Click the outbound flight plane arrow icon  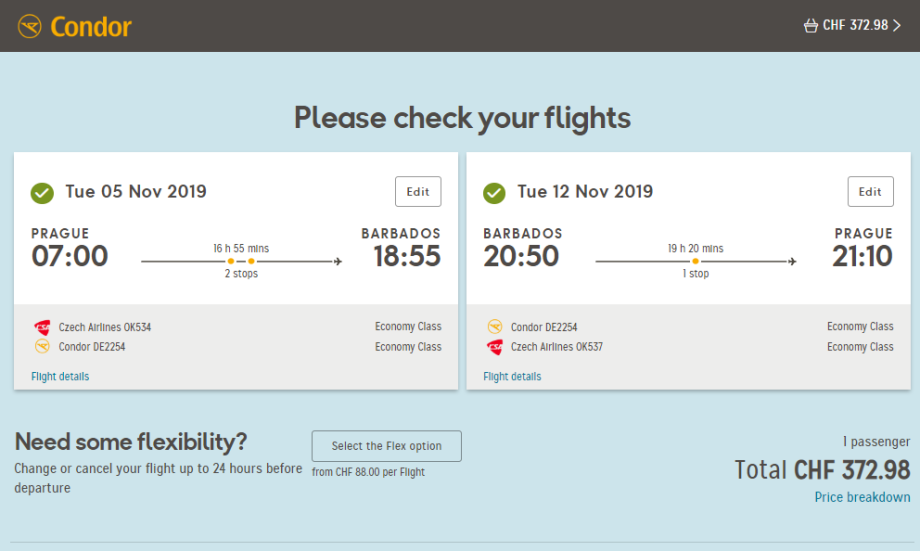[338, 262]
